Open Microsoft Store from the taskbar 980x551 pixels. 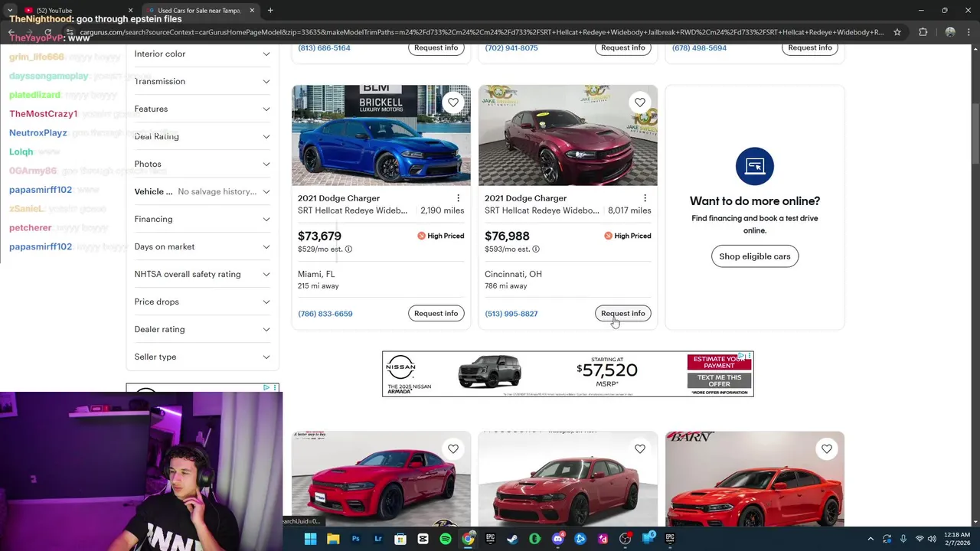pos(400,539)
